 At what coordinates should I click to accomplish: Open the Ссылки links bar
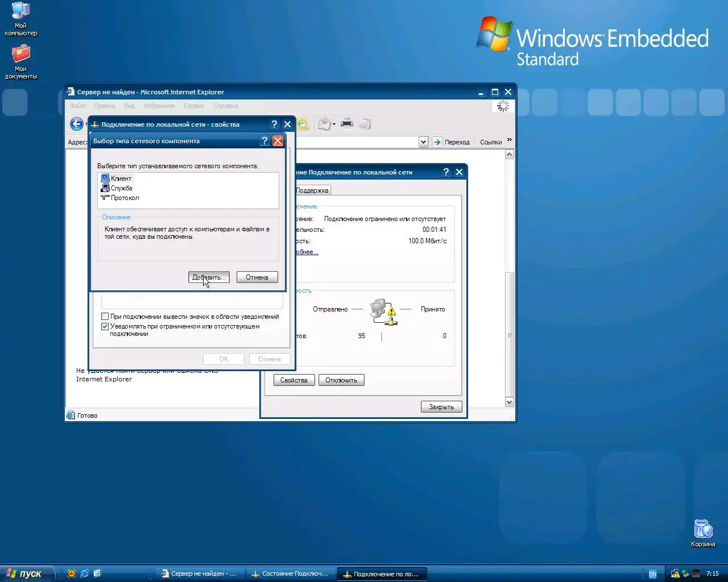coord(491,142)
